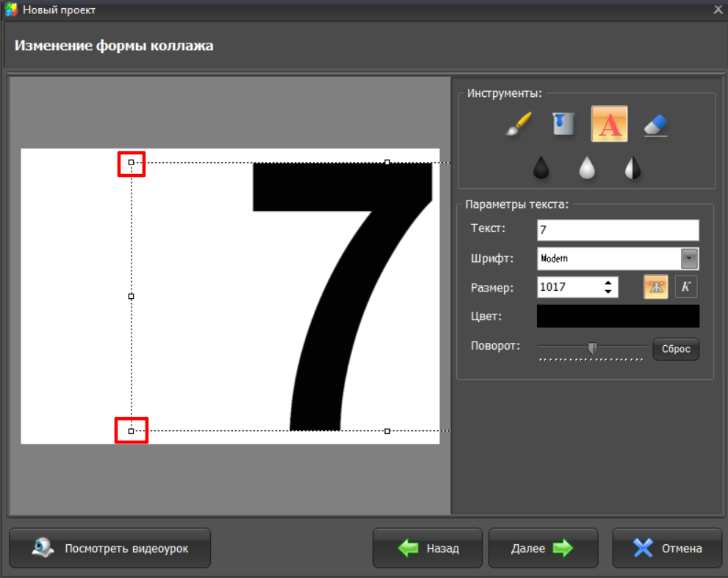The height and width of the screenshot is (578, 728).
Task: Select the Eraser tool
Action: pyautogui.click(x=655, y=125)
